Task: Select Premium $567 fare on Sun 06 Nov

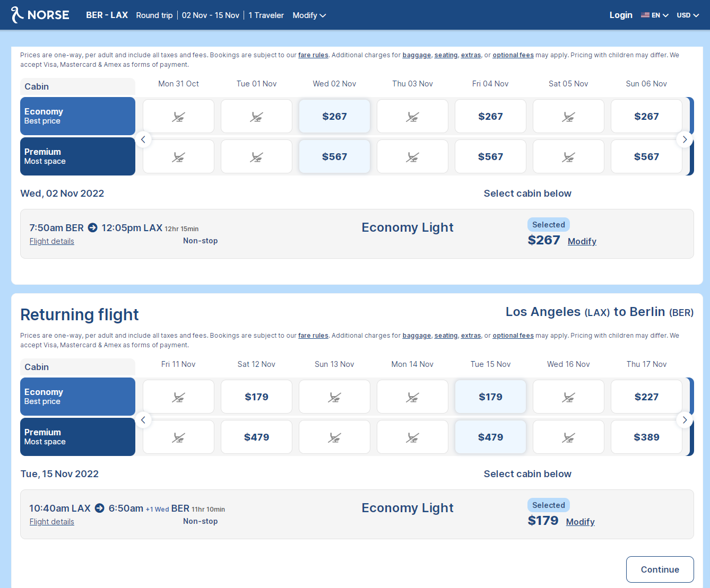Action: (x=646, y=156)
